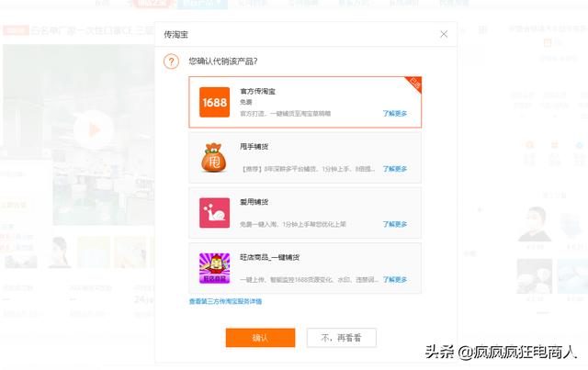Select the 甩手铺货 title text
This screenshot has width=588, height=370.
[x=254, y=147]
